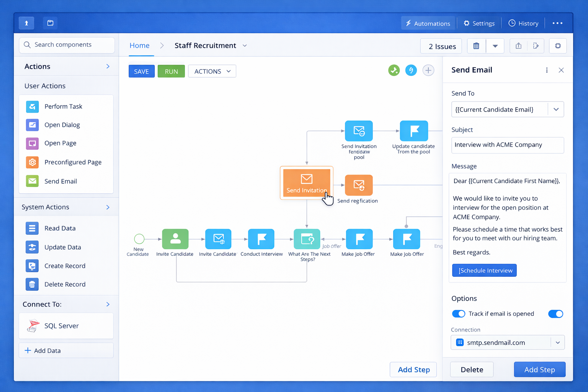Click the trash delete icon in toolbar
The width and height of the screenshot is (588, 392).
476,46
